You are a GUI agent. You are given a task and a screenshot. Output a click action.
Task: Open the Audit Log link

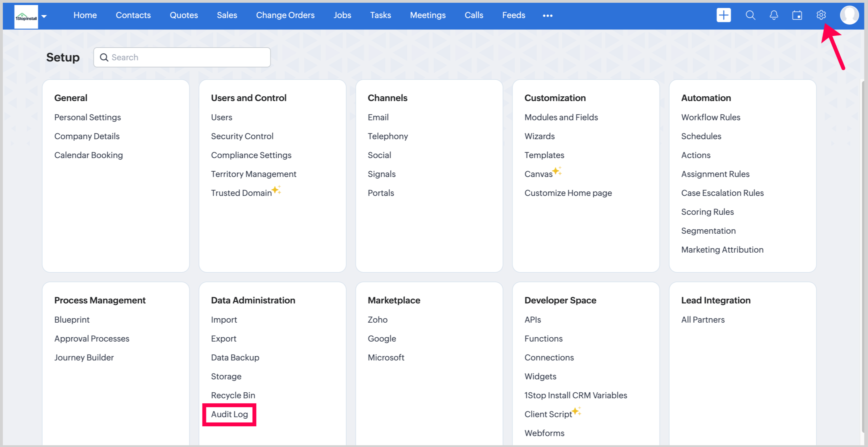point(229,414)
